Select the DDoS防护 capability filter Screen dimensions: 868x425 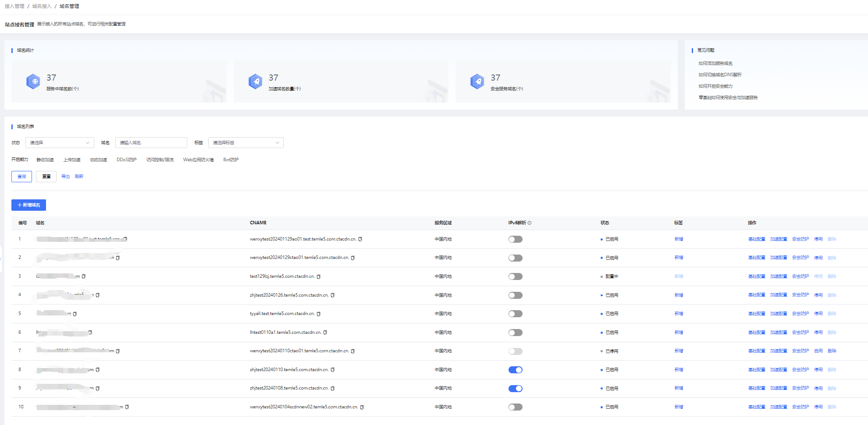click(x=126, y=160)
